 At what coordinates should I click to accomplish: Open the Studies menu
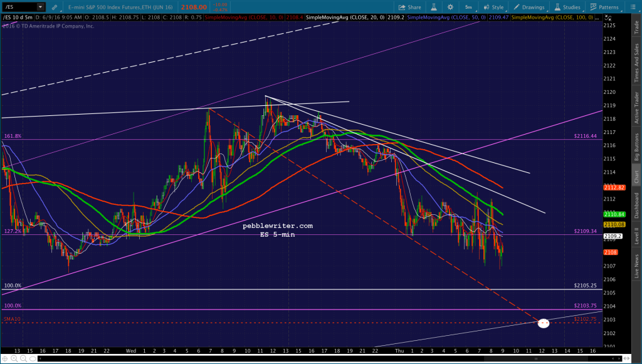point(567,7)
